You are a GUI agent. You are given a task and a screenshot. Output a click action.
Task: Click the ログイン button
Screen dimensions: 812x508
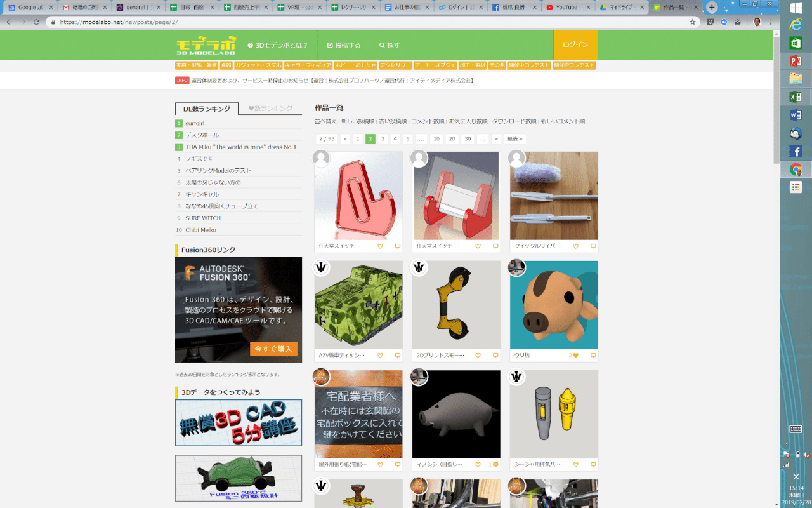point(575,45)
